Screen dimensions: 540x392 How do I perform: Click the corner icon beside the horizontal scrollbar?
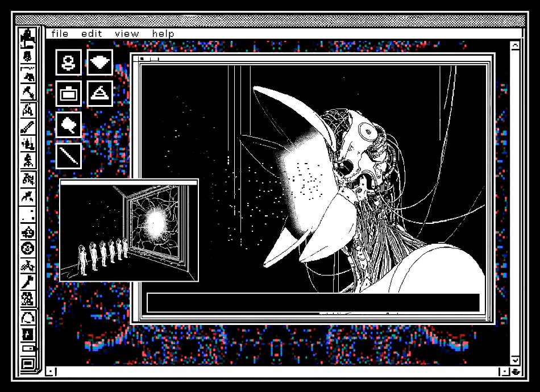pos(516,372)
